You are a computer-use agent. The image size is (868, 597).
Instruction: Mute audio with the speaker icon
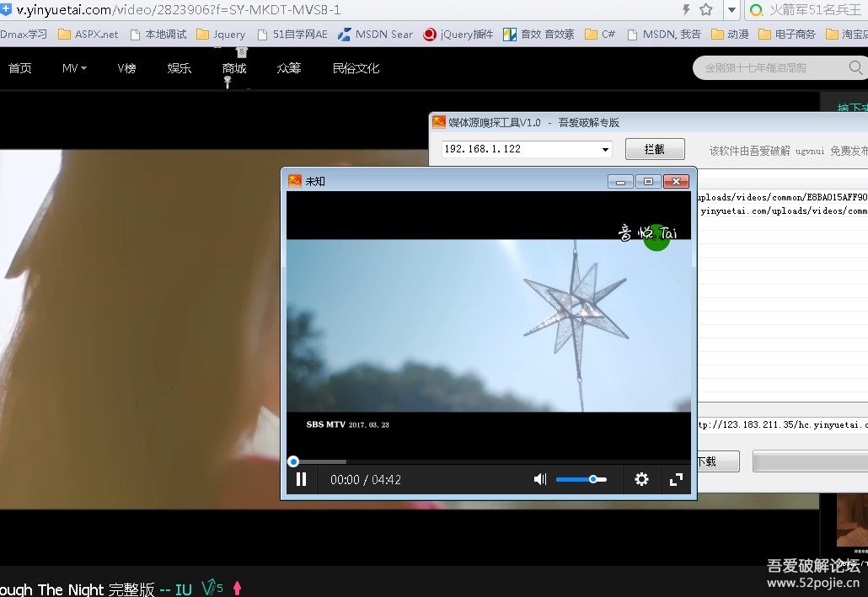click(539, 479)
